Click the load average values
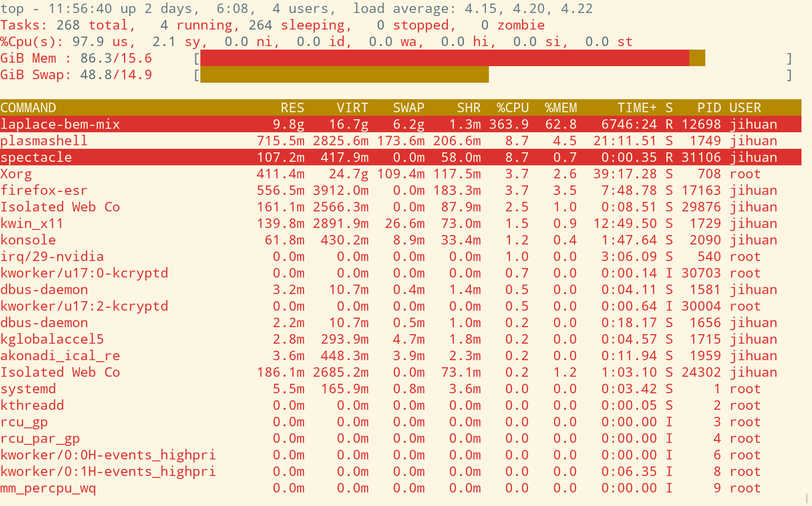The image size is (812, 506). [529, 9]
